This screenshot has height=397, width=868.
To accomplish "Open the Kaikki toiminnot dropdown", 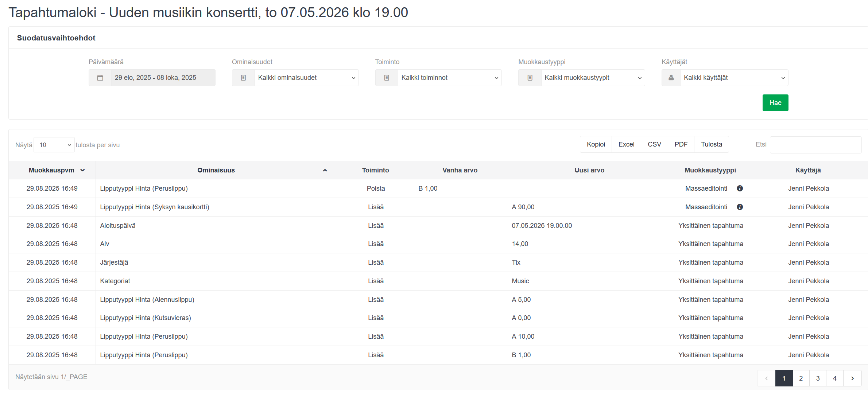I will [x=449, y=78].
